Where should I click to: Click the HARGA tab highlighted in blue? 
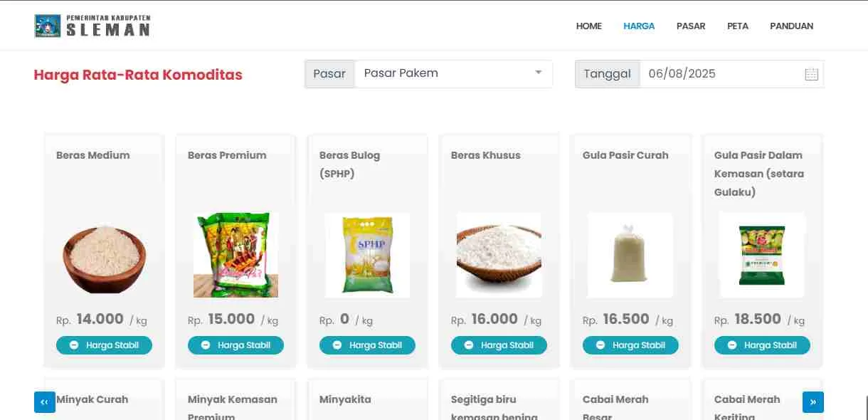(x=639, y=26)
